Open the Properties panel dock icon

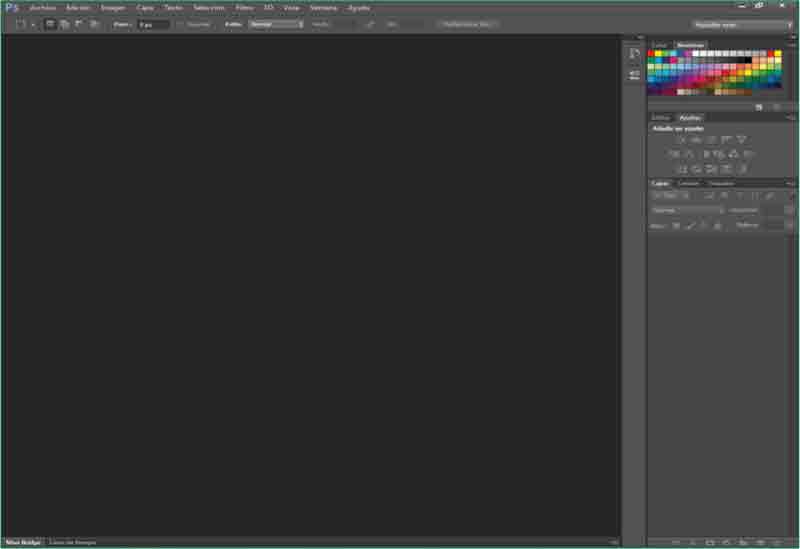pyautogui.click(x=634, y=75)
